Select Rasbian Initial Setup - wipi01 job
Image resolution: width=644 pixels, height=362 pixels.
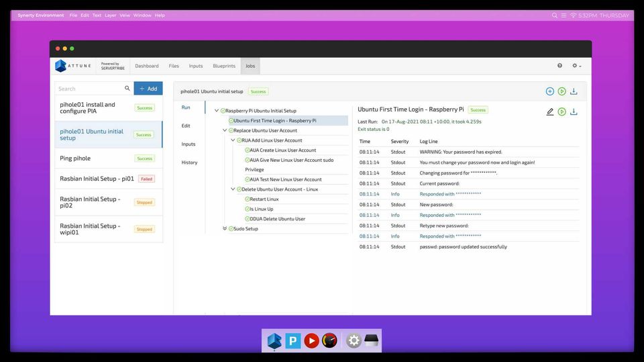point(109,229)
